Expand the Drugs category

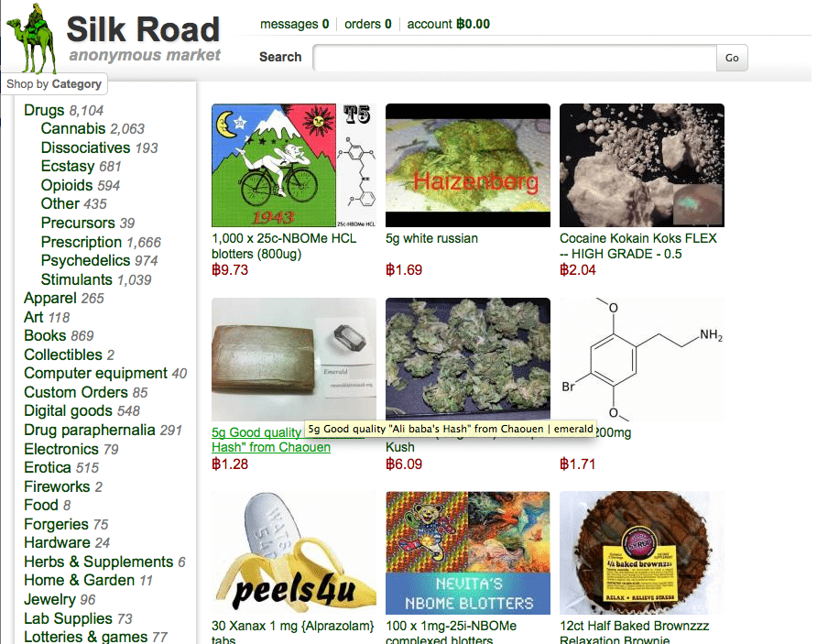click(x=44, y=110)
